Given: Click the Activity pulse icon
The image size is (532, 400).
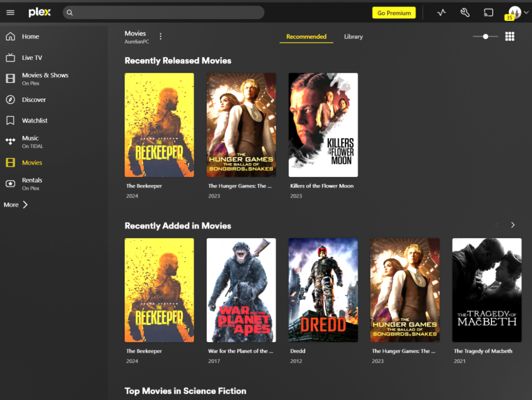Looking at the screenshot, I should coord(442,13).
